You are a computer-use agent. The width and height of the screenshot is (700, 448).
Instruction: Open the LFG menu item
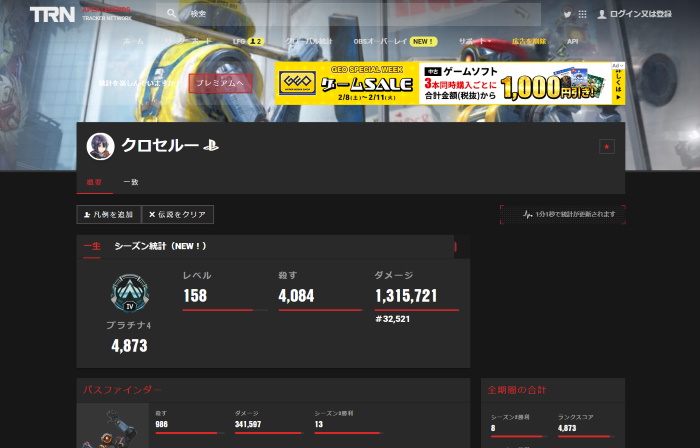click(x=239, y=41)
